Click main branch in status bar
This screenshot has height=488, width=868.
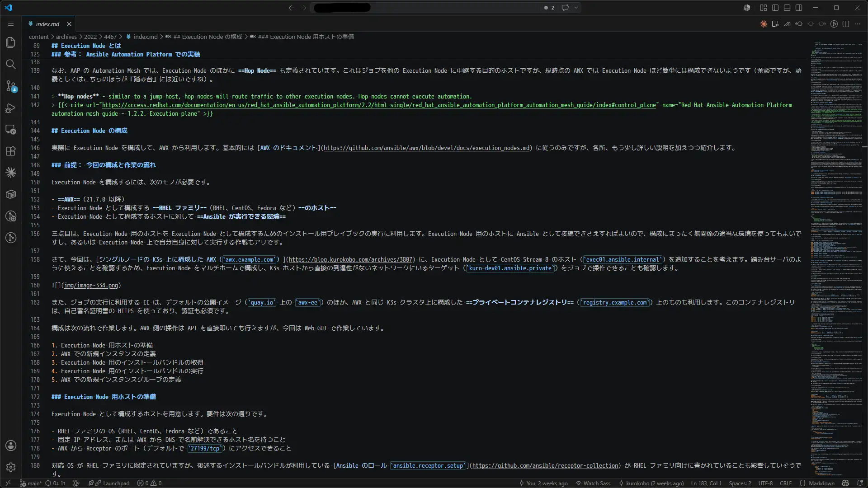coord(30,483)
